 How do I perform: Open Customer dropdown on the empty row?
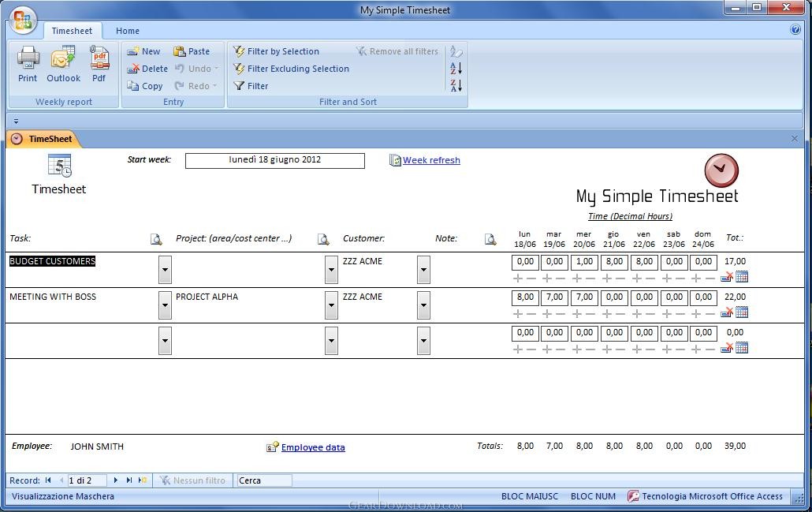pos(423,341)
